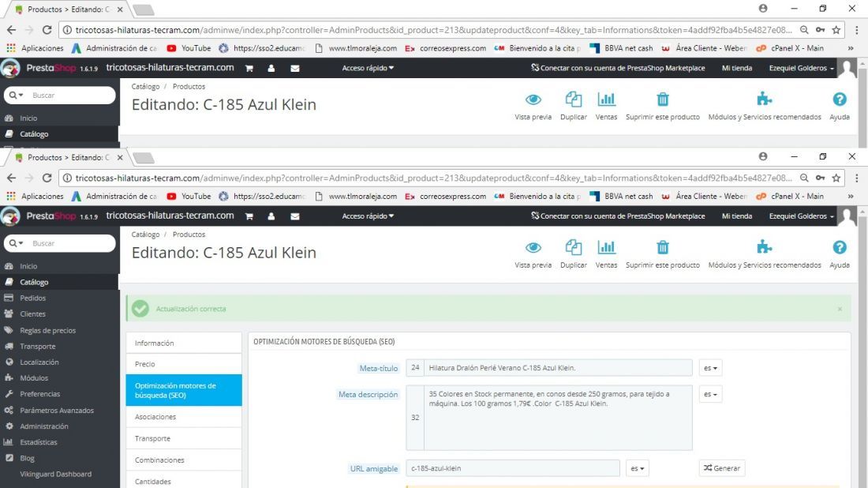Bookmark page with star in upper window
The width and height of the screenshot is (868, 488).
point(836,30)
